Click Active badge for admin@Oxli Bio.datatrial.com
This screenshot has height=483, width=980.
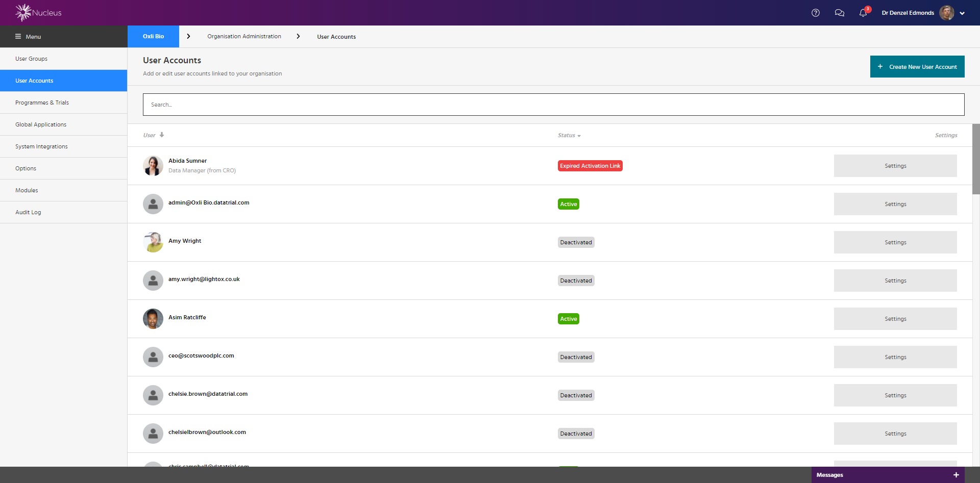pyautogui.click(x=569, y=204)
